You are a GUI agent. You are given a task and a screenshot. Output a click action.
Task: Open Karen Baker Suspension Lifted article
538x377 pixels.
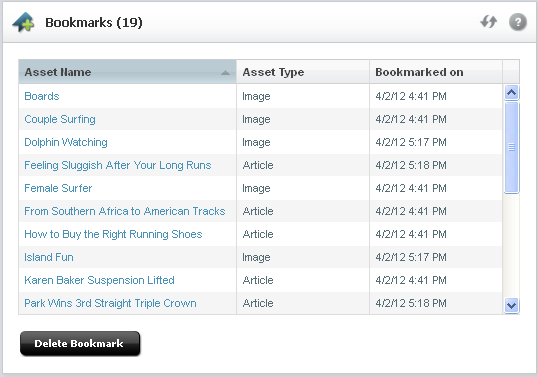click(99, 280)
